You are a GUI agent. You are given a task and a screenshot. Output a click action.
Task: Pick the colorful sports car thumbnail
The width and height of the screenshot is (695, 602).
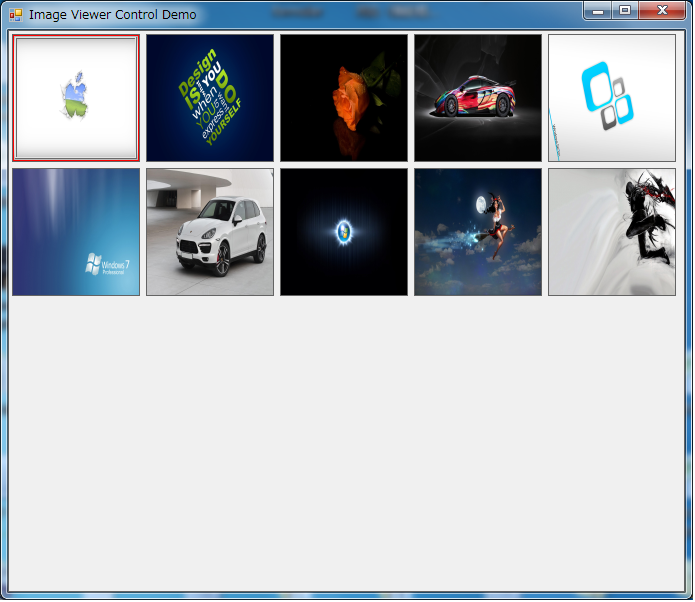click(478, 98)
